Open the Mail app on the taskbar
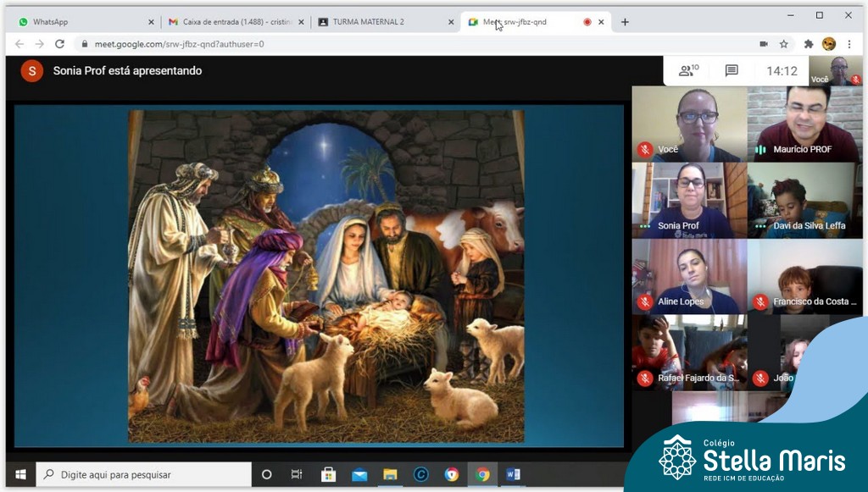Viewport: 868px width, 492px height. click(x=359, y=474)
